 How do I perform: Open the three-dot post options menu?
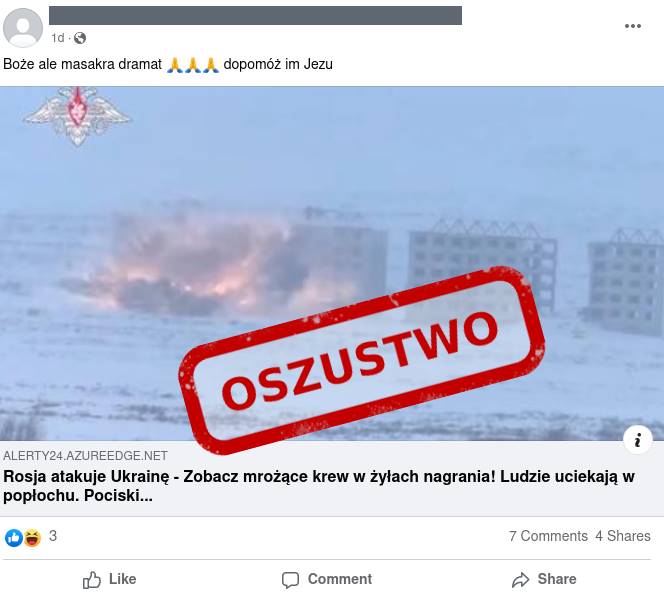click(x=633, y=26)
